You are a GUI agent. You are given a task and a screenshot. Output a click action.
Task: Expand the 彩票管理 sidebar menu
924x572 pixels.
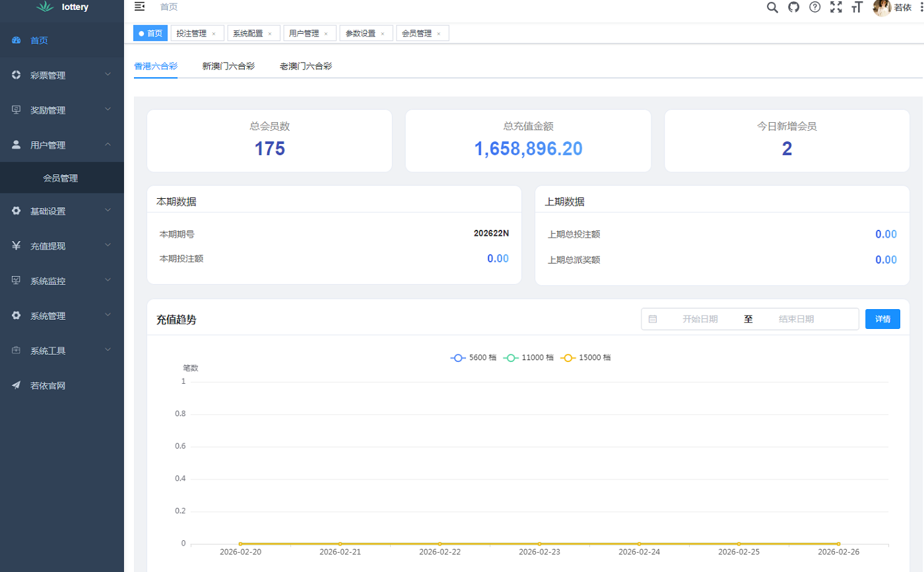click(61, 75)
